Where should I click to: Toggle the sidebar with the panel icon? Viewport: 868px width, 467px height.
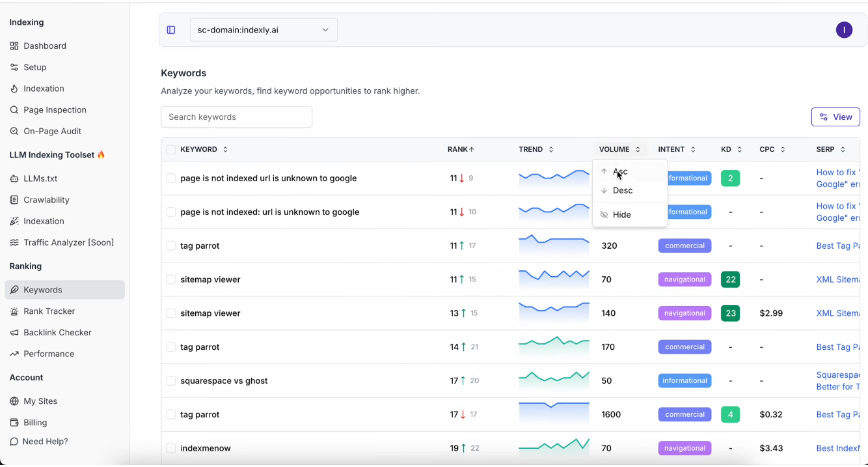(170, 29)
